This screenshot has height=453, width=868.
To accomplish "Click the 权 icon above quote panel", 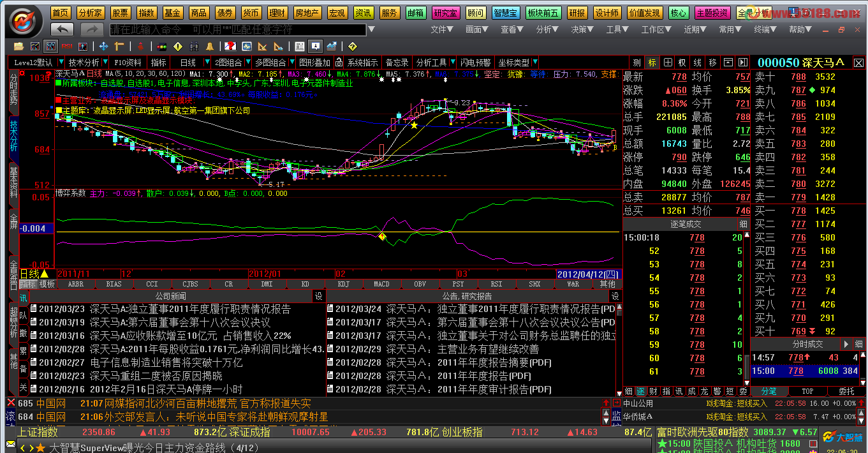I will coord(682,63).
